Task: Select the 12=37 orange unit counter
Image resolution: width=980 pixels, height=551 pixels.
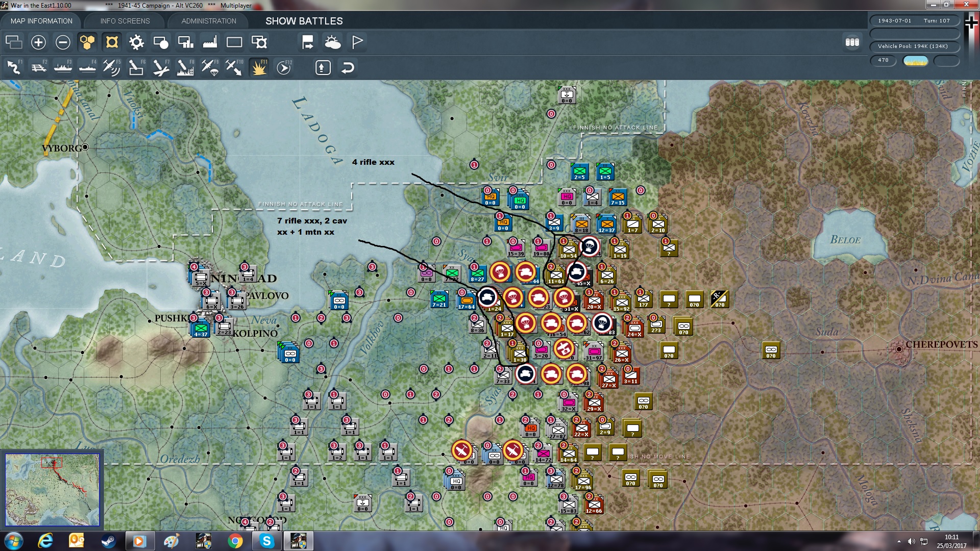Action: 606,224
